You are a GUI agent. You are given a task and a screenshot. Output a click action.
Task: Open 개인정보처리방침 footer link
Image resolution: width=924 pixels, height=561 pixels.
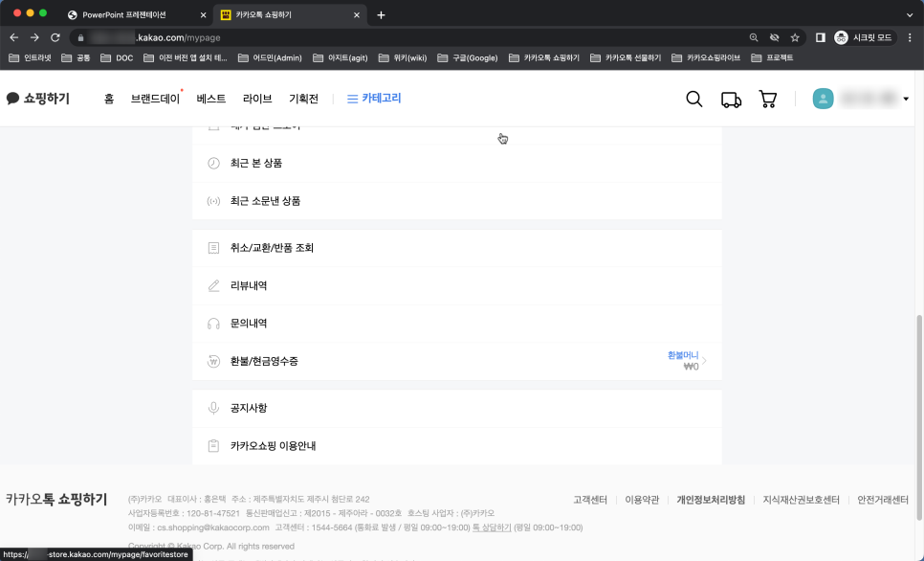(x=711, y=500)
